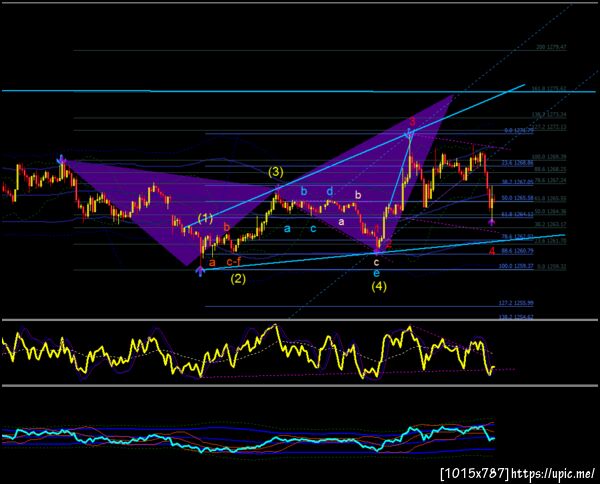This screenshot has width=600, height=484.
Task: Click the '138.2 1254.67' Fibonacci label
Action: [516, 317]
